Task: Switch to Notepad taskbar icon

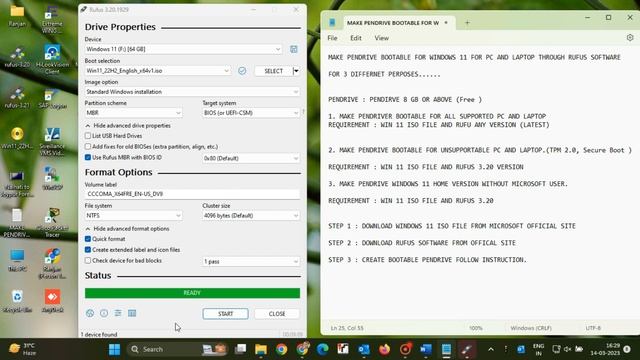Action: click(446, 349)
